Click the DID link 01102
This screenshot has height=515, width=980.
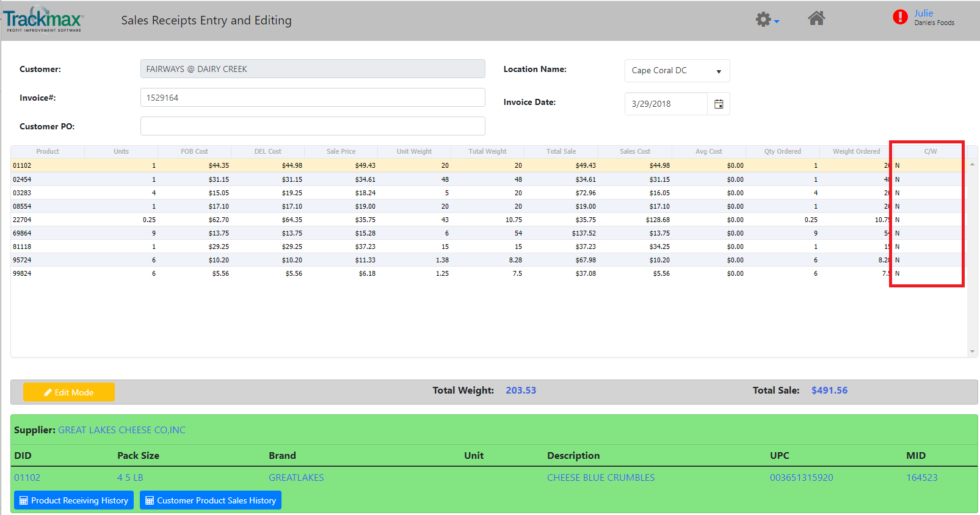(x=27, y=478)
